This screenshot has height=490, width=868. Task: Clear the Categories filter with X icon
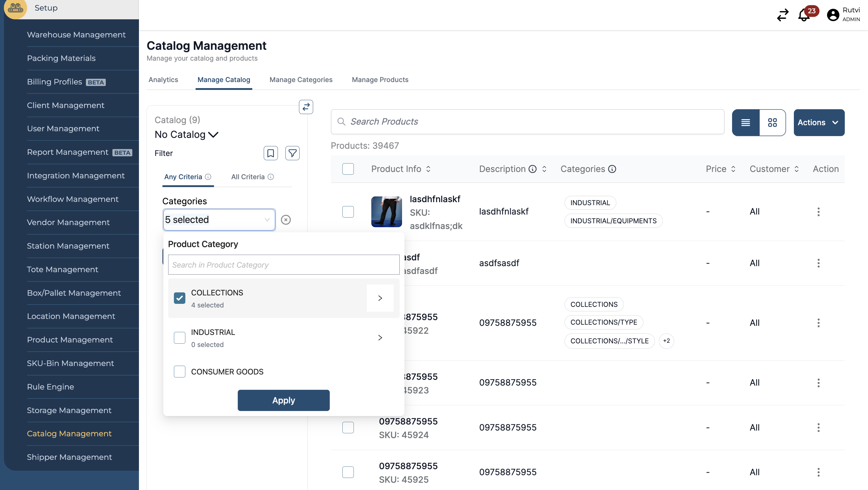coord(286,220)
